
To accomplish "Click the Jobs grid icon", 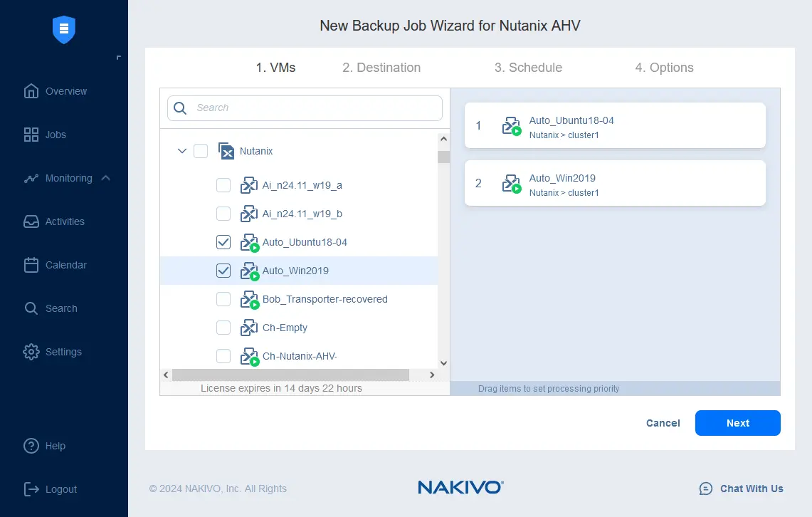I will (x=31, y=135).
